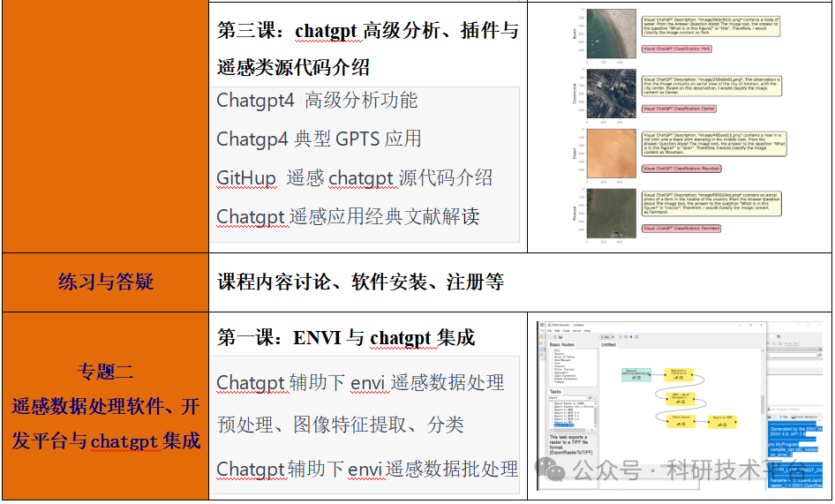Image resolution: width=835 pixels, height=504 pixels.
Task: Select the Beach satellite image thumbnail
Action: click(x=611, y=34)
